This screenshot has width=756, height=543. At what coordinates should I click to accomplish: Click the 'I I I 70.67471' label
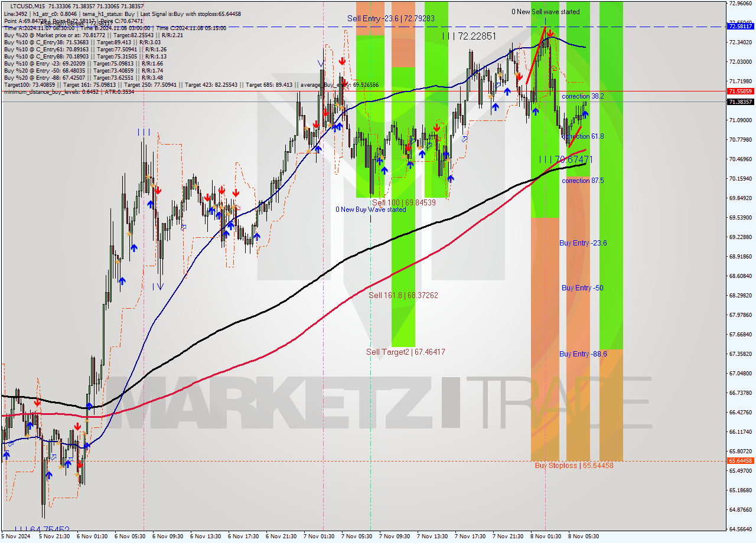[566, 159]
